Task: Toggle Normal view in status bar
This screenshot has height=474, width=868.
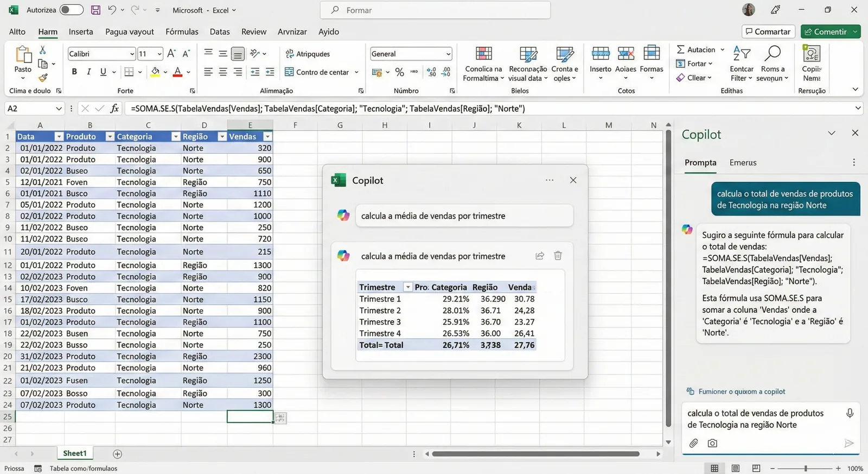Action: click(714, 468)
